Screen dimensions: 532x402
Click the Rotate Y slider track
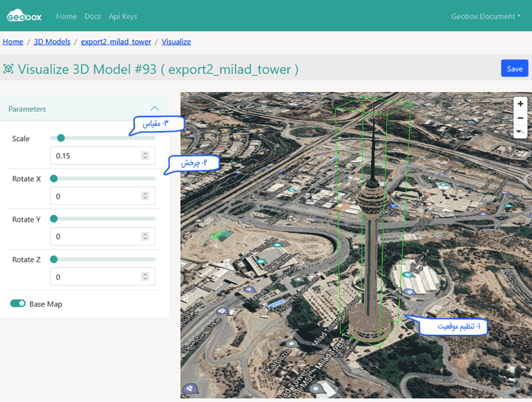[103, 219]
